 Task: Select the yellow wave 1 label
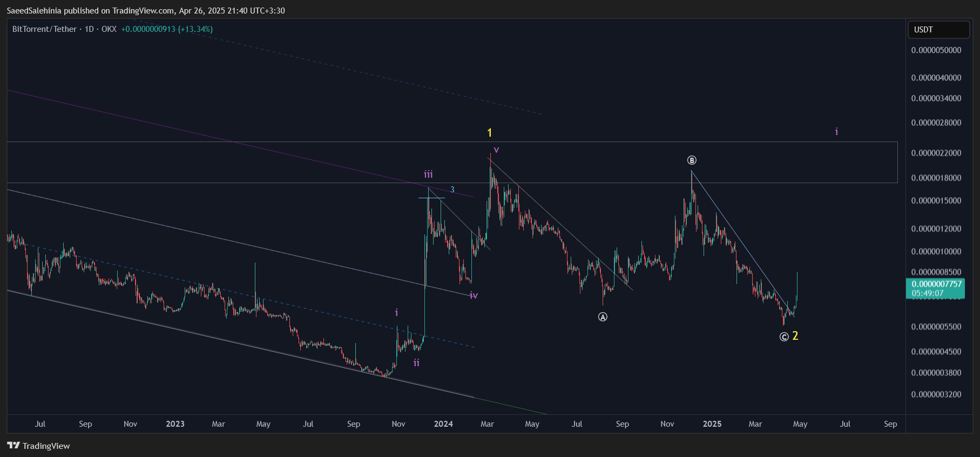pyautogui.click(x=490, y=133)
